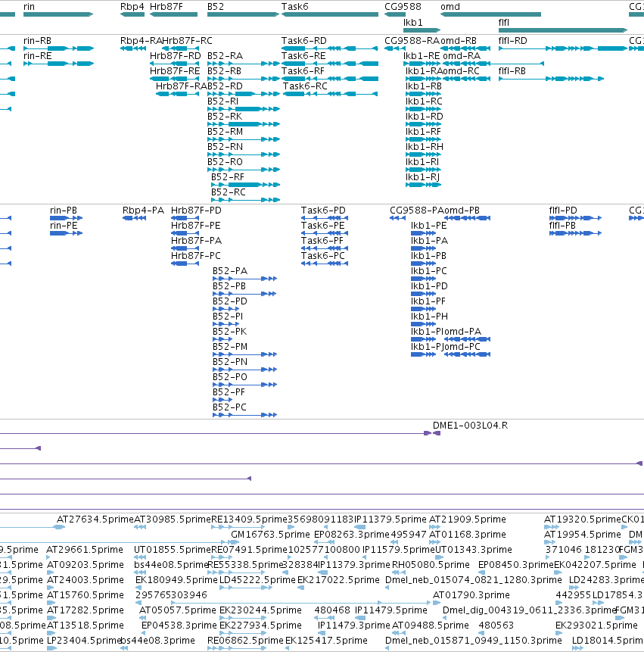644x652 pixels.
Task: Click the Hrb87F gene label
Action: coord(166,7)
